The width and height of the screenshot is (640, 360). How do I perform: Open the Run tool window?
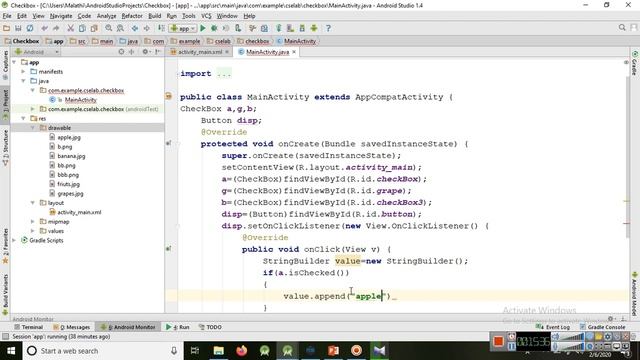coord(178,327)
